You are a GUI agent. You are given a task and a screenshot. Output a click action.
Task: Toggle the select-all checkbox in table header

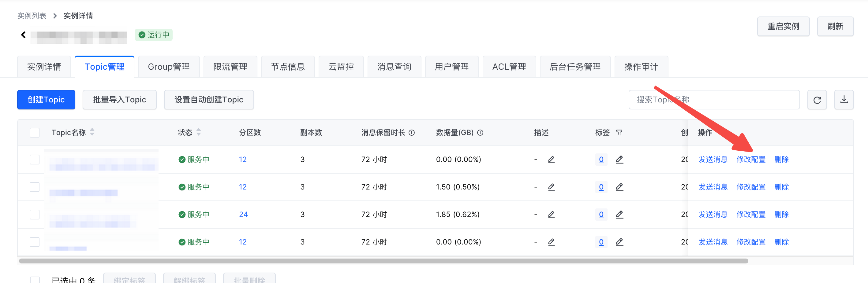point(34,133)
